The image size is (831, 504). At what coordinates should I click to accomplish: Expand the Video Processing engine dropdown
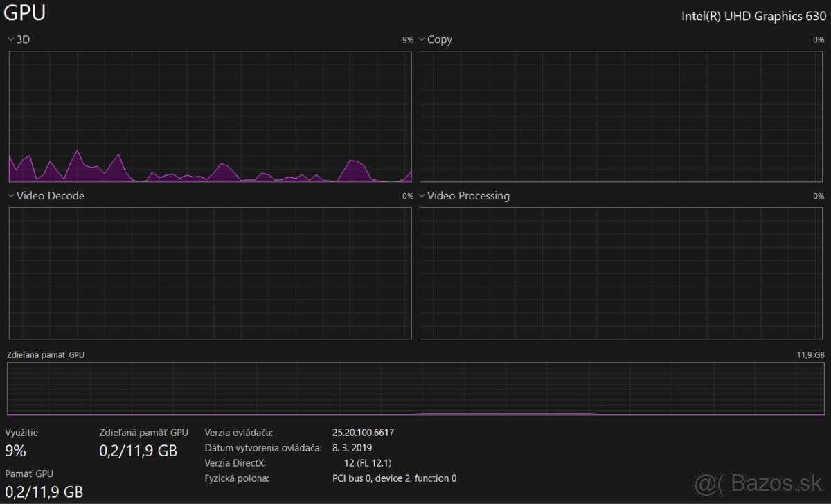[422, 196]
